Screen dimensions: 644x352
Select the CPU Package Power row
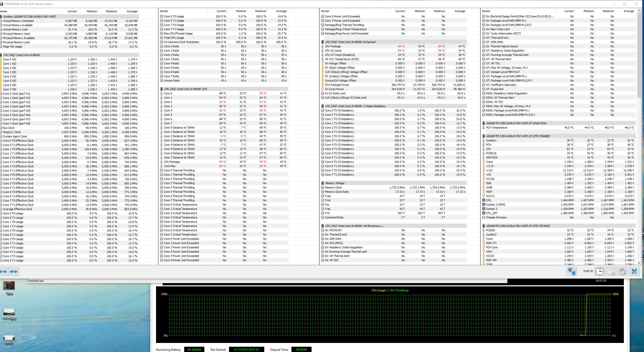coord(337,85)
